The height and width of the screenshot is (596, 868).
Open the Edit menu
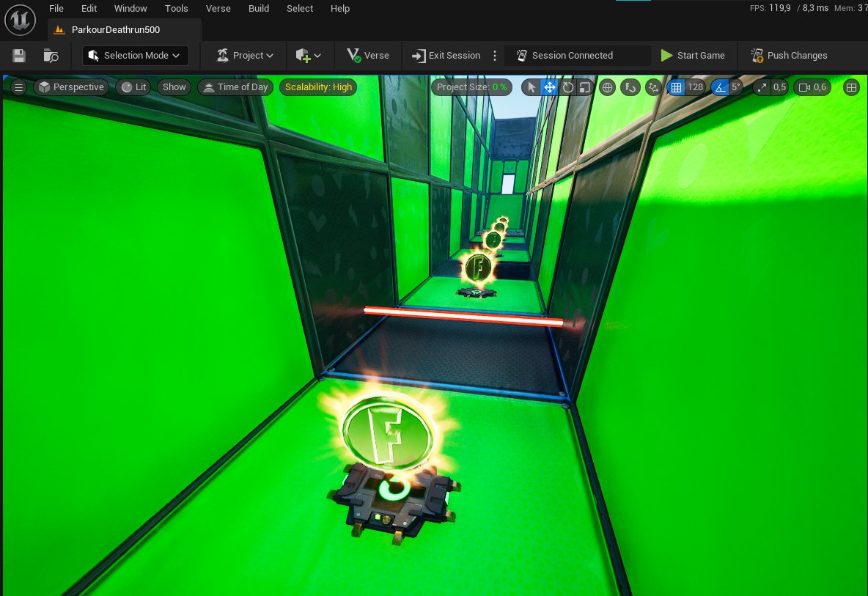89,8
